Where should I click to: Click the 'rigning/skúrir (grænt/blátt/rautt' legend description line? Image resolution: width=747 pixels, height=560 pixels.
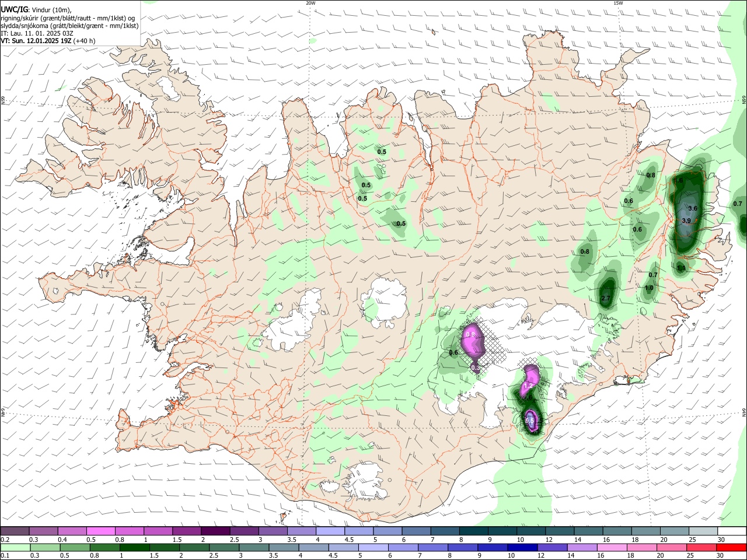point(68,18)
